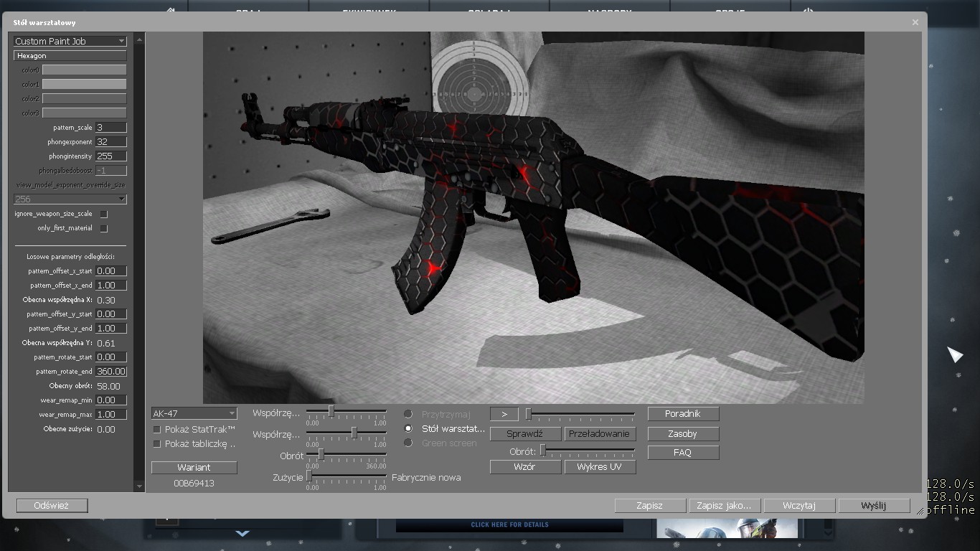Viewport: 980px width, 551px height.
Task: Click the parameter panel scroll-up arrow
Action: coord(139,39)
